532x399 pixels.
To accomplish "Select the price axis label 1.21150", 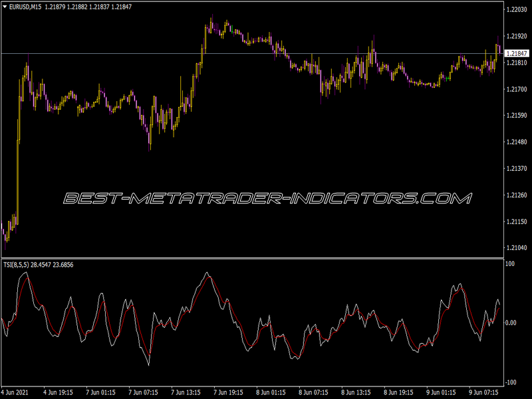I will click(517, 221).
